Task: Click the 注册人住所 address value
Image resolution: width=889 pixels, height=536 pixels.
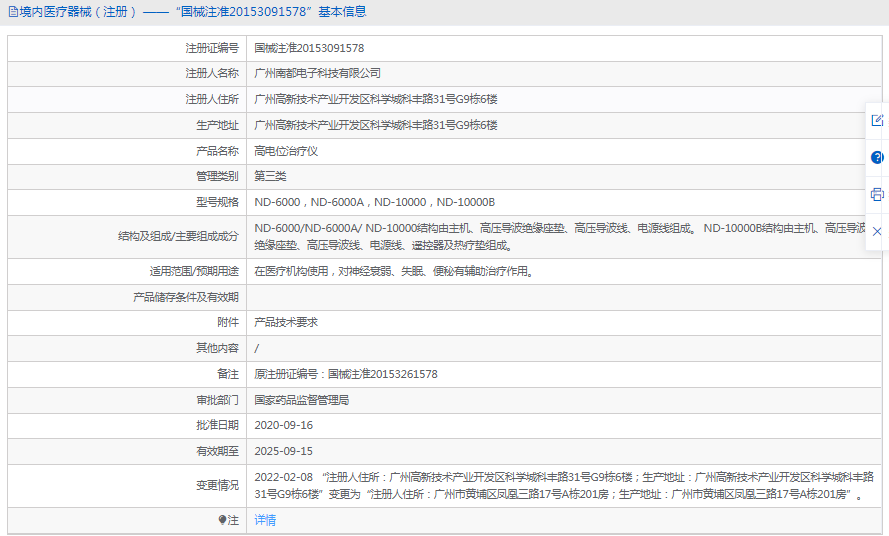Action: tap(376, 99)
